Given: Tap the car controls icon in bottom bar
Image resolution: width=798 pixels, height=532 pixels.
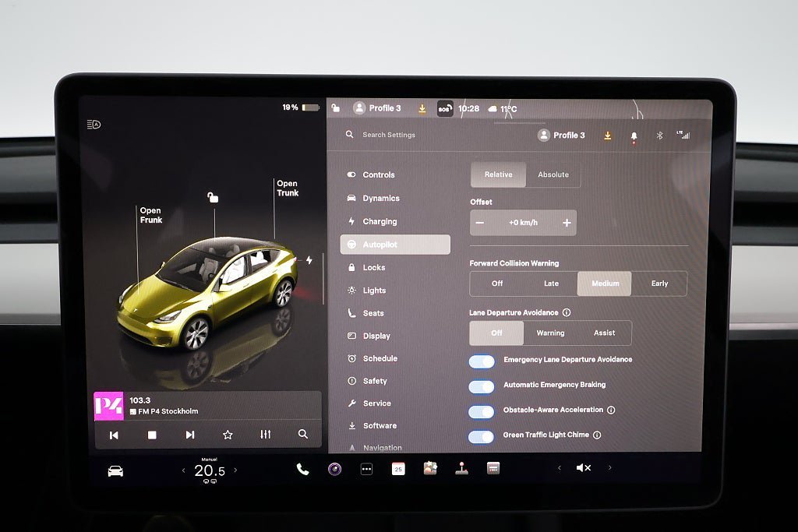Looking at the screenshot, I should tap(115, 470).
